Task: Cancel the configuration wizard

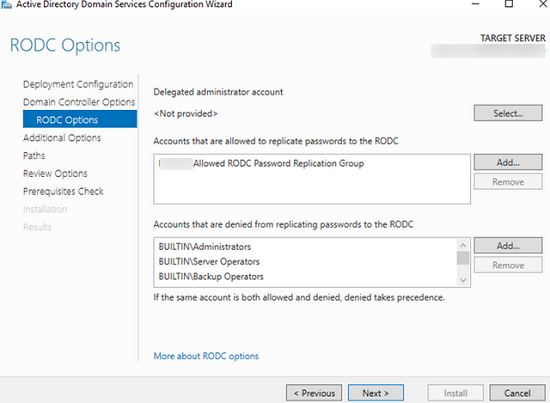Action: (x=517, y=393)
